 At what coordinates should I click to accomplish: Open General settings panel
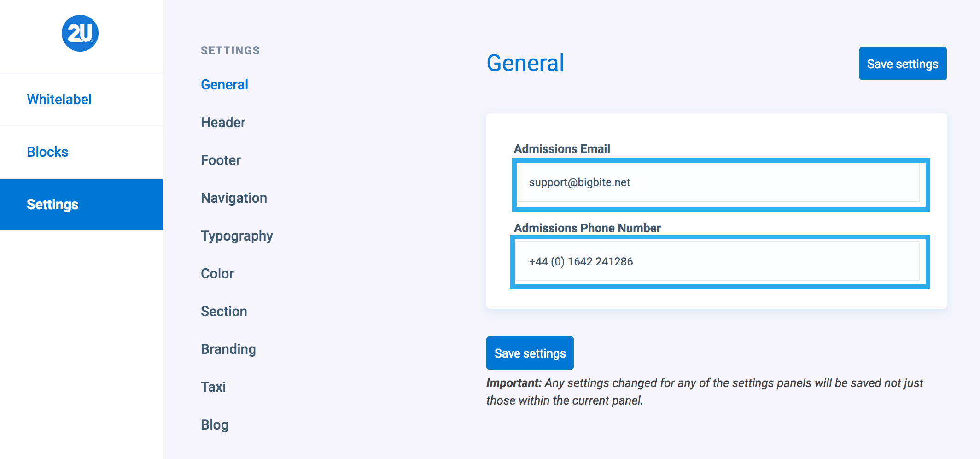click(224, 85)
